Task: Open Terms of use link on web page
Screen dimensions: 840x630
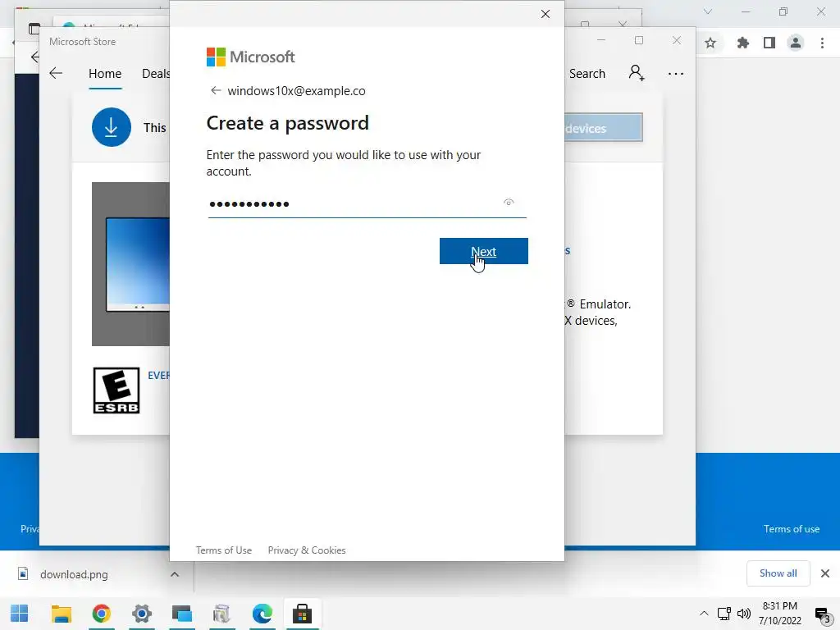Action: (792, 529)
